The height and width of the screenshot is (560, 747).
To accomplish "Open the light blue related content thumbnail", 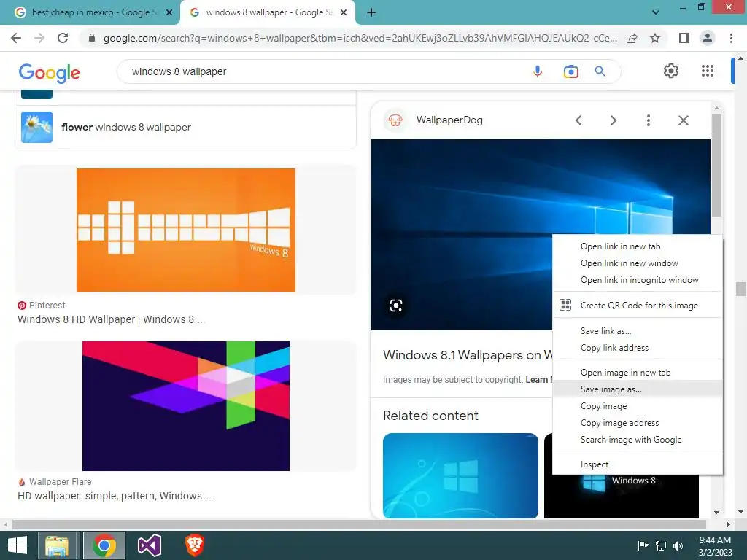I will pos(461,475).
